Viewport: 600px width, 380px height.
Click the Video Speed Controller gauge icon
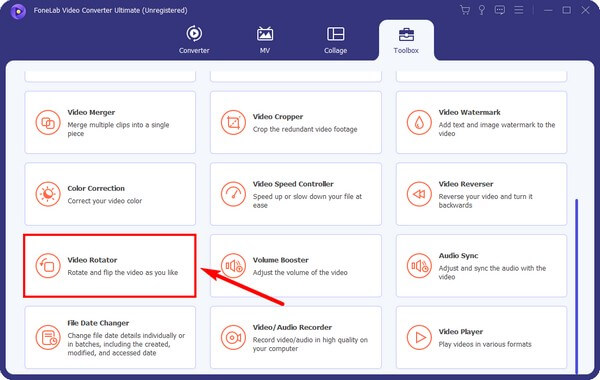pos(233,194)
